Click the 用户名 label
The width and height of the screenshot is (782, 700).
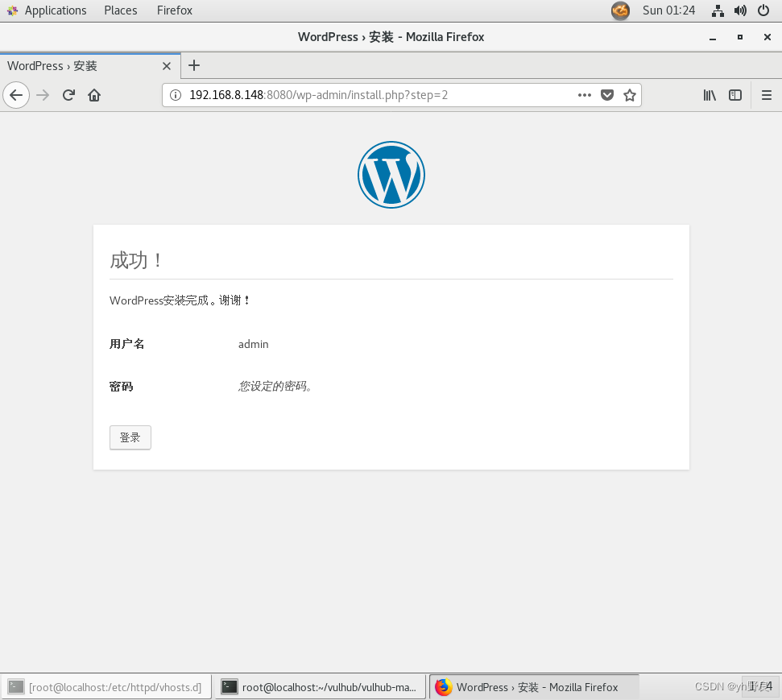tap(126, 344)
